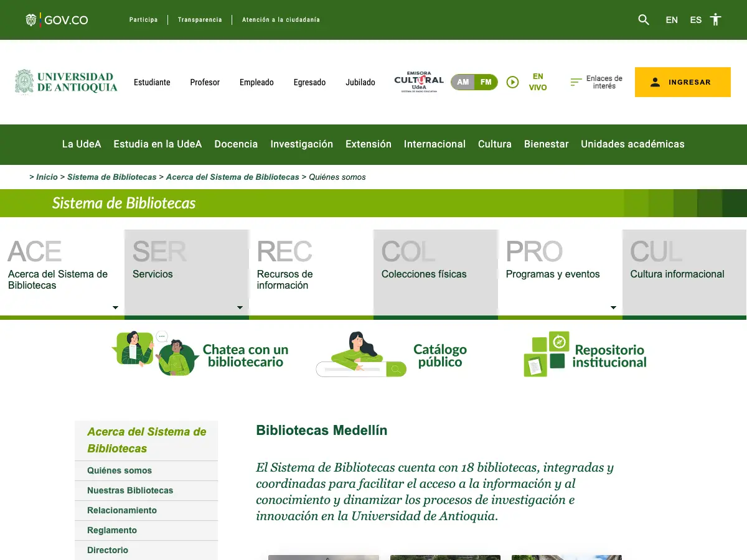Select the Empleado profile link
The width and height of the screenshot is (747, 560).
pyautogui.click(x=256, y=82)
